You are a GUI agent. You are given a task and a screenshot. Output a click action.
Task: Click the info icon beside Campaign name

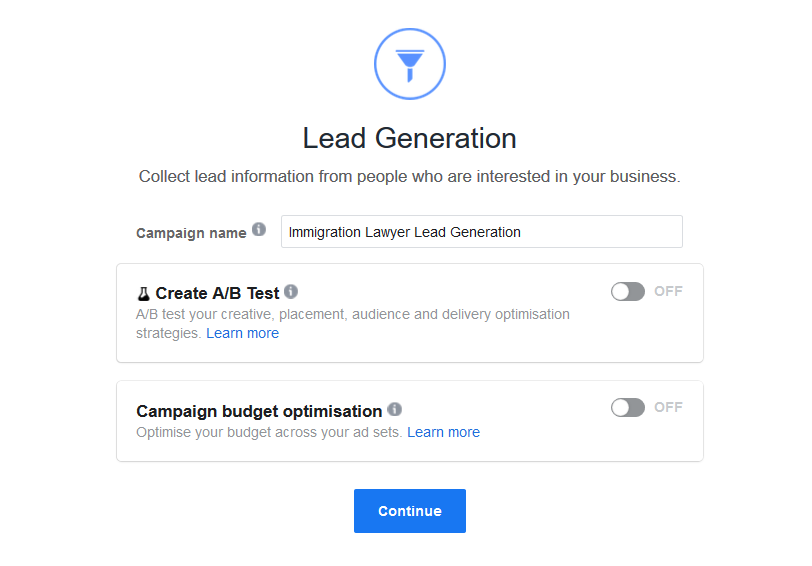point(259,229)
